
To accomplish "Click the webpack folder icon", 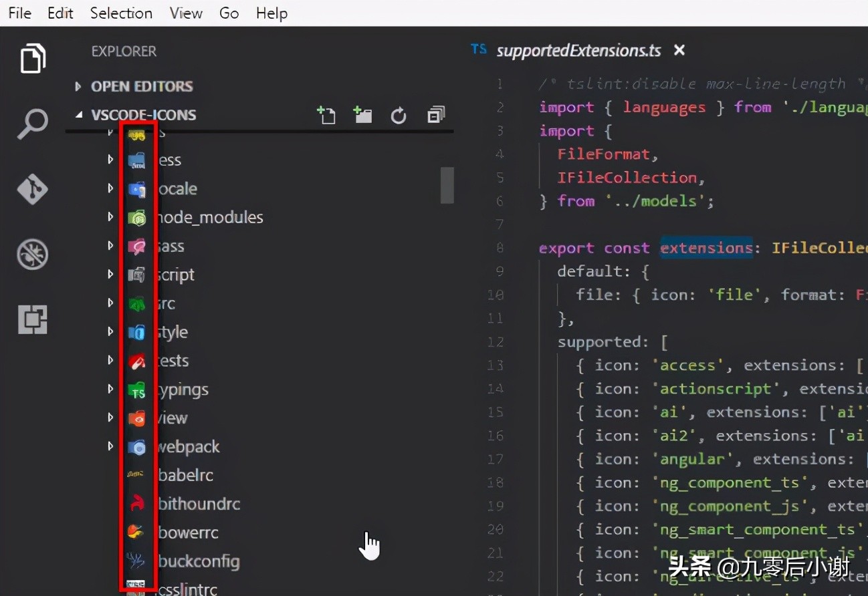I will pos(137,447).
